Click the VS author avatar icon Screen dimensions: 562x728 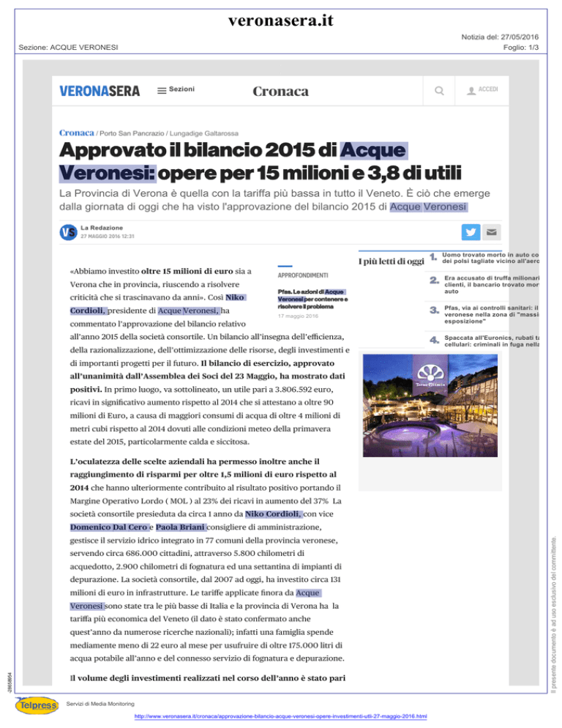click(68, 232)
